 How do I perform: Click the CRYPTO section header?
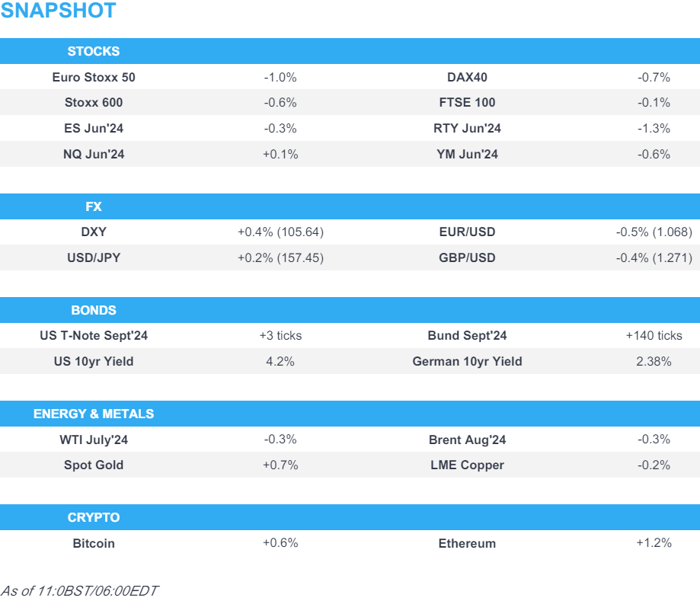[94, 518]
